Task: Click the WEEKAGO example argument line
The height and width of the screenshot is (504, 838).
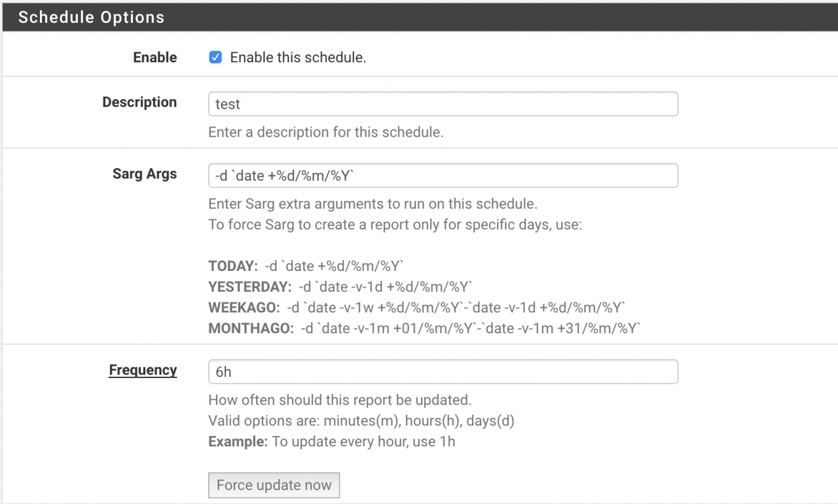Action: pos(416,308)
